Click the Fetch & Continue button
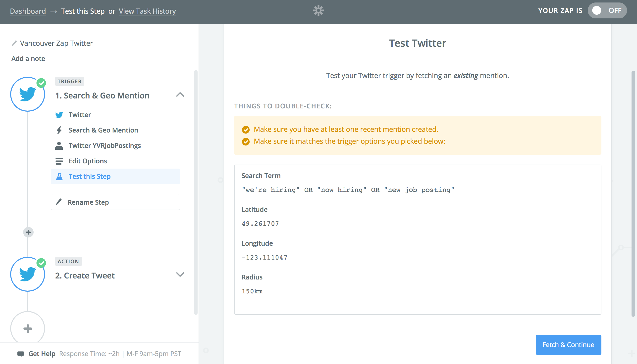Viewport: 637px width, 364px height. pos(568,345)
